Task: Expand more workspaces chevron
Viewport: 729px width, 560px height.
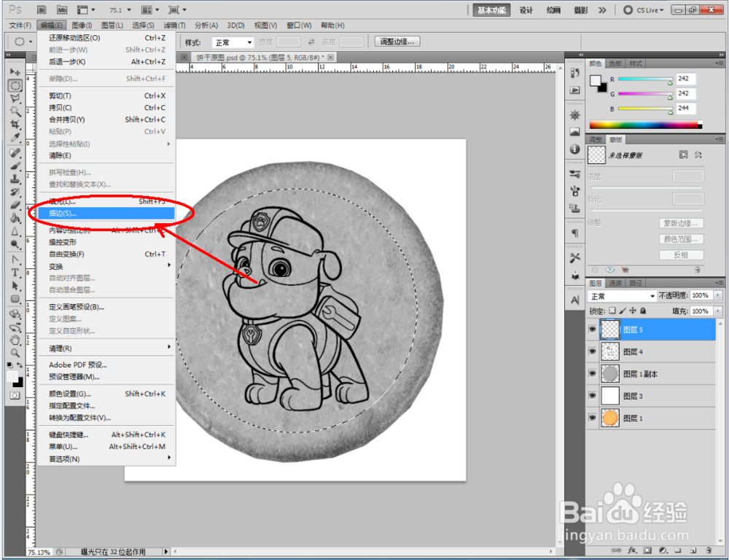Action: [x=603, y=10]
